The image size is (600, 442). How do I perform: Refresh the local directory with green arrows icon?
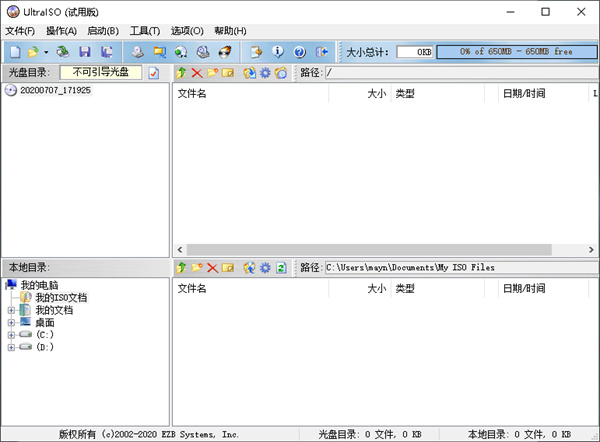281,267
